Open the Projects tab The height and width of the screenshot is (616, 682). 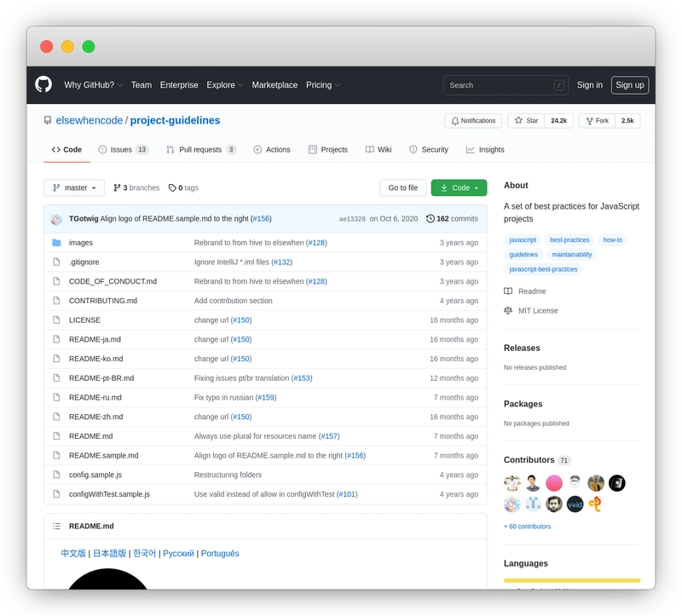coord(328,150)
